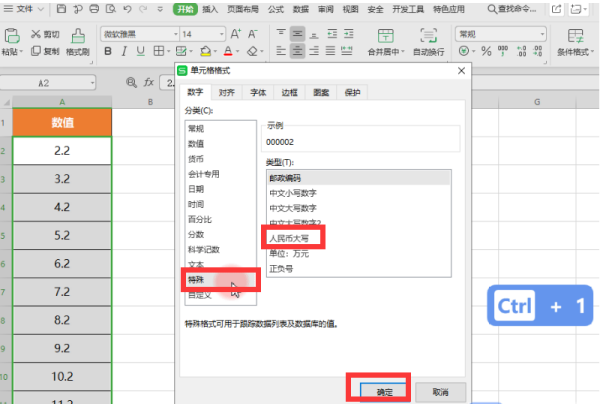The height and width of the screenshot is (404, 600).
Task: Click the 确定 (OK) button
Action: [384, 392]
